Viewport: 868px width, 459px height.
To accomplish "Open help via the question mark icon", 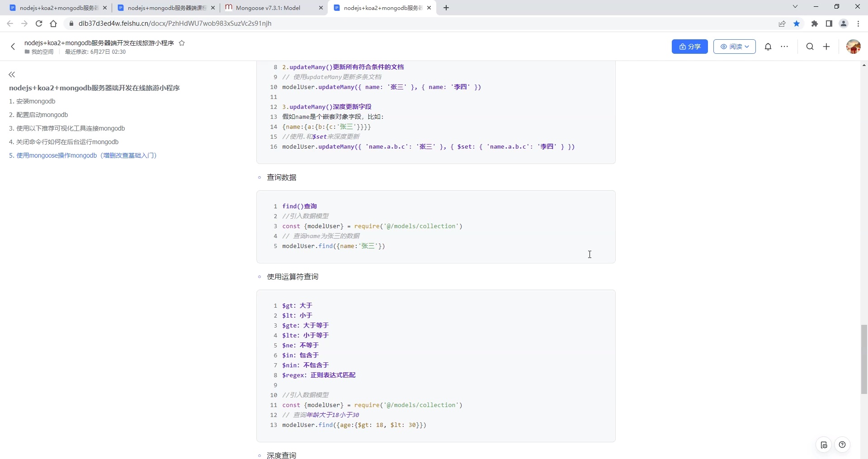I will click(843, 445).
